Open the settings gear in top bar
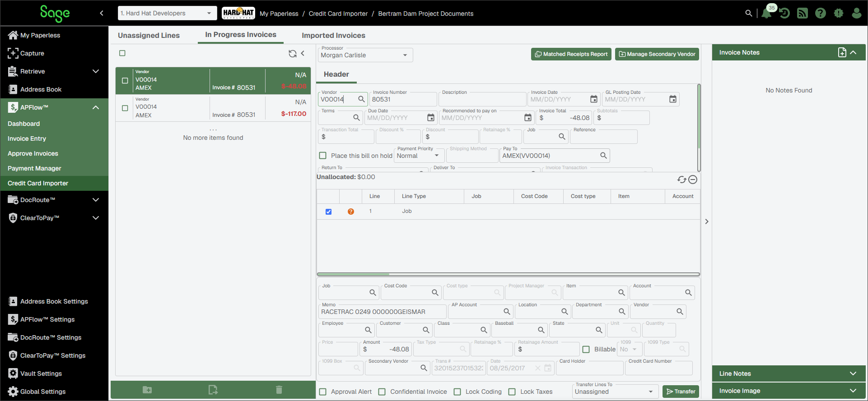868x401 pixels. pos(839,14)
